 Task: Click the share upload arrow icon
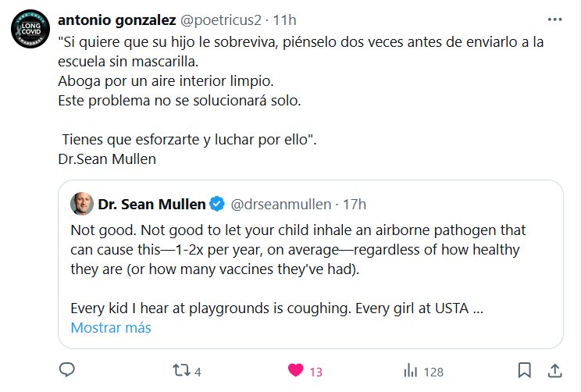[x=554, y=370]
